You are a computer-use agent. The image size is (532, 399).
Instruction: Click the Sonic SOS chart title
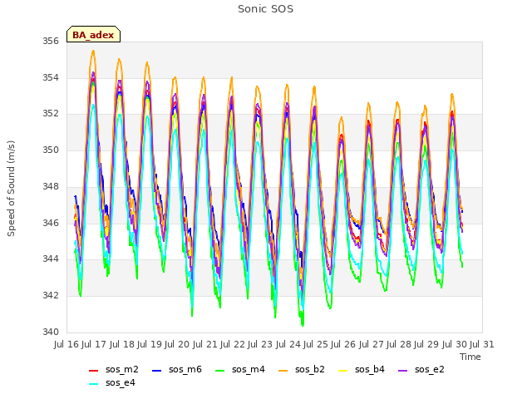coord(266,9)
